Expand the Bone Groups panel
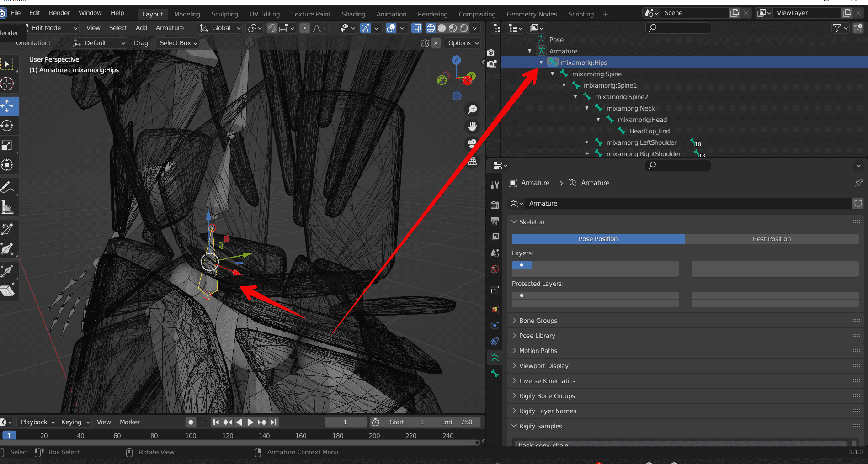Image resolution: width=868 pixels, height=464 pixels. tap(538, 321)
